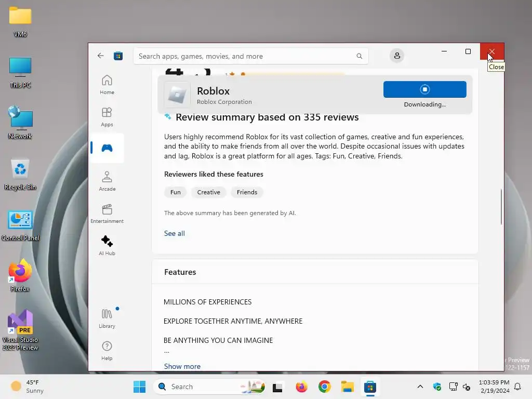The image size is (532, 399).
Task: Open the Windows Start menu
Action: (139, 387)
